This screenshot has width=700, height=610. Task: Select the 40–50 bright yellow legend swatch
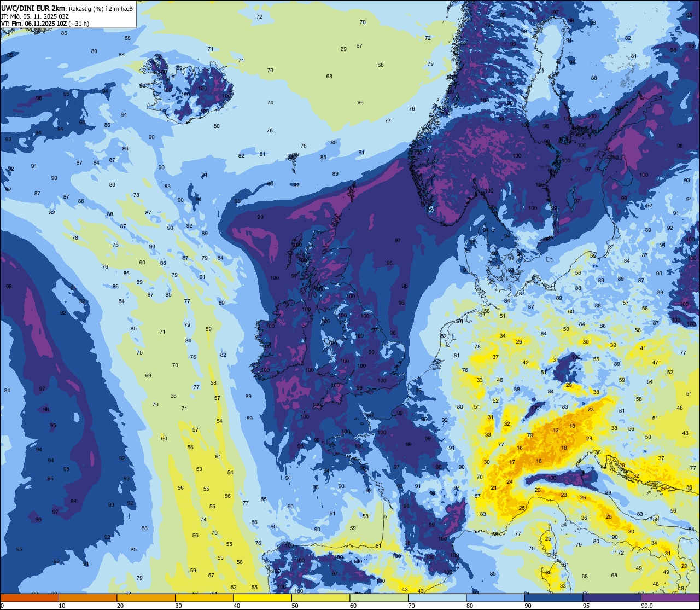click(x=262, y=597)
